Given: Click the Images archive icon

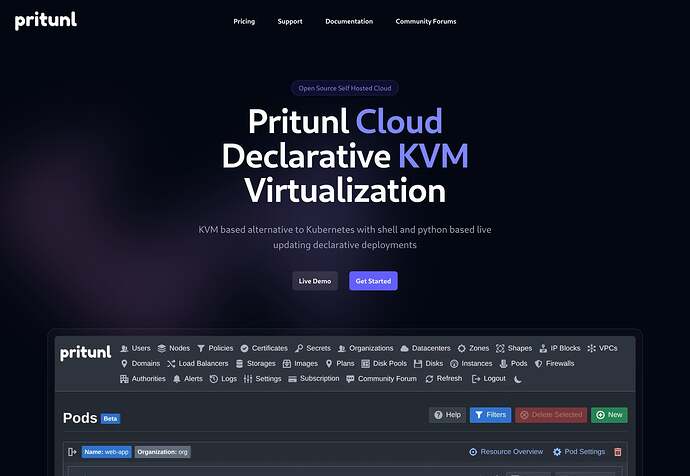Looking at the screenshot, I should (x=287, y=364).
